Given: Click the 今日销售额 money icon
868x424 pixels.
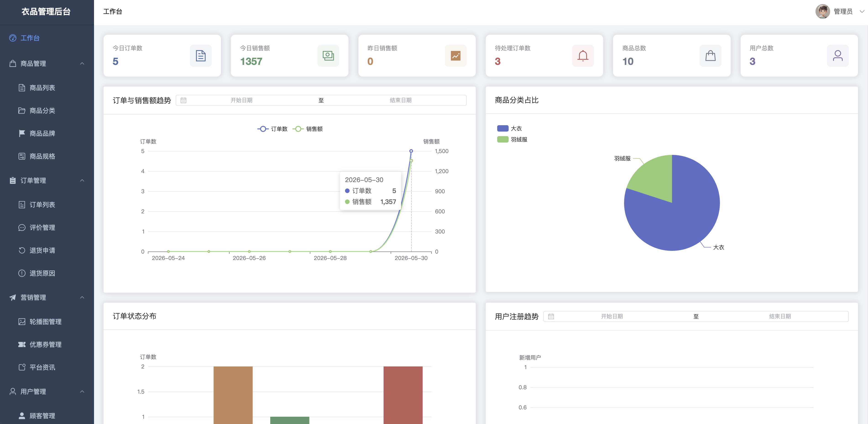Looking at the screenshot, I should pos(328,56).
